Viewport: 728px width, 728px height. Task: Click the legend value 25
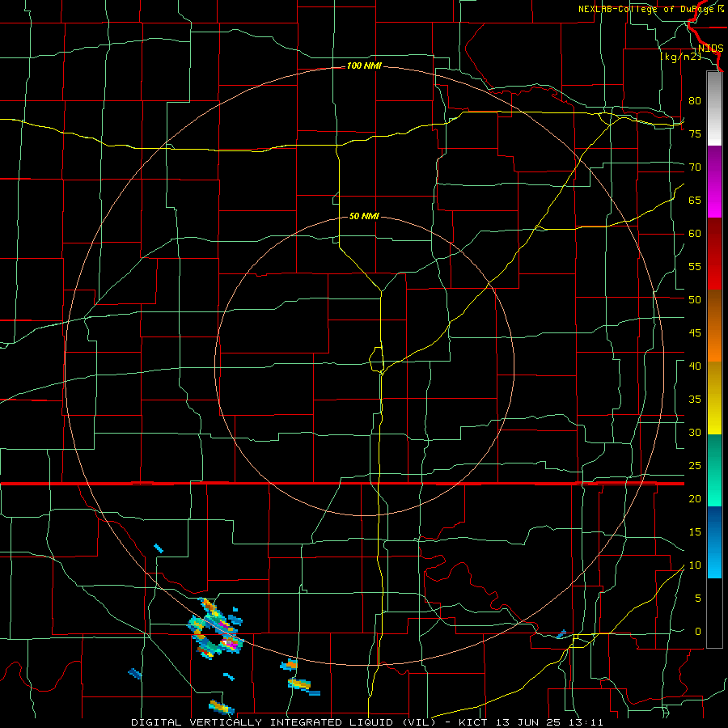(x=695, y=466)
